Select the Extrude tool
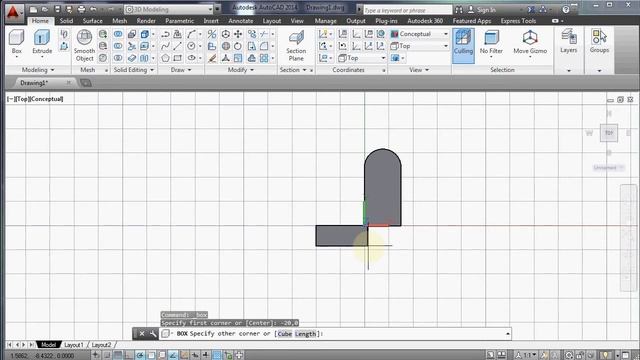Viewport: 640px width, 360px height. click(x=42, y=42)
